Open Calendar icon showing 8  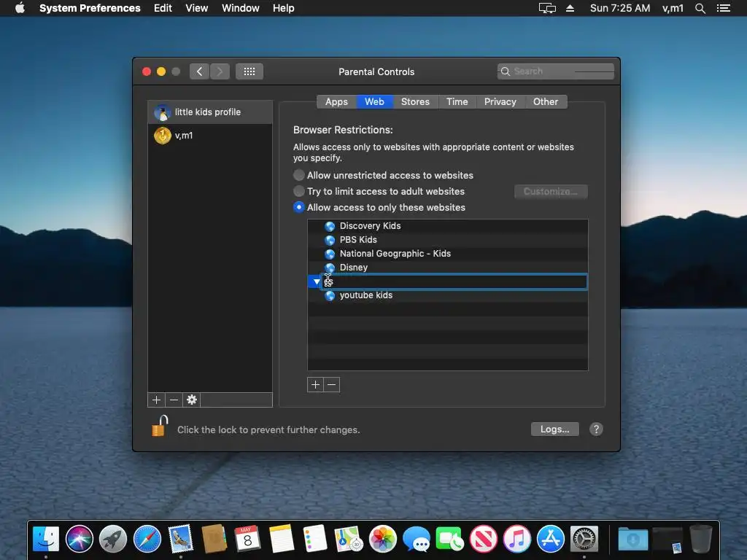tap(247, 539)
